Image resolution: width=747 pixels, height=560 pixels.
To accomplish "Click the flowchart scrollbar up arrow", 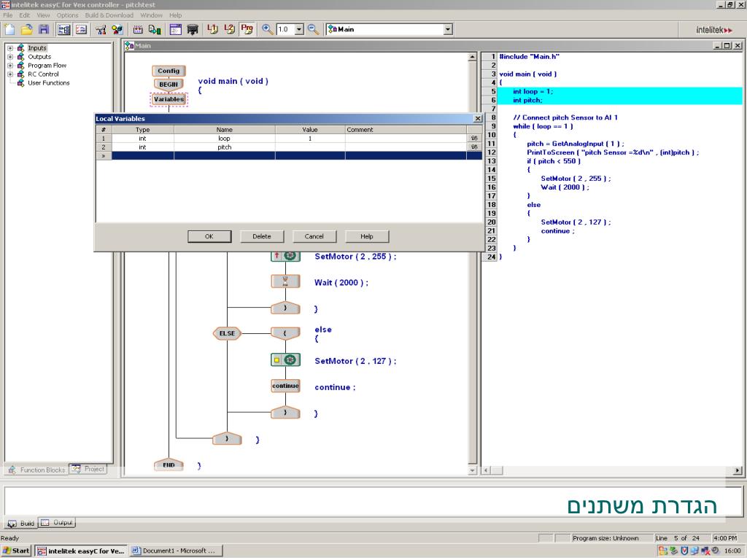I will (472, 57).
